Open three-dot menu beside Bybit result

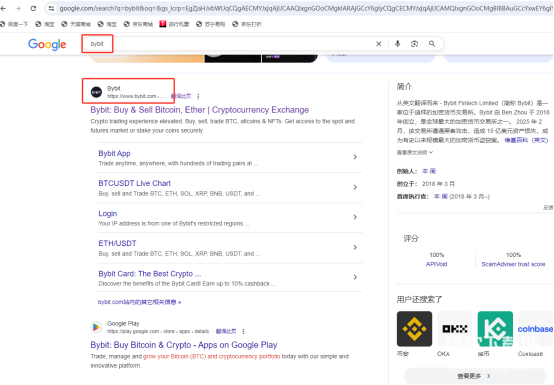198,96
